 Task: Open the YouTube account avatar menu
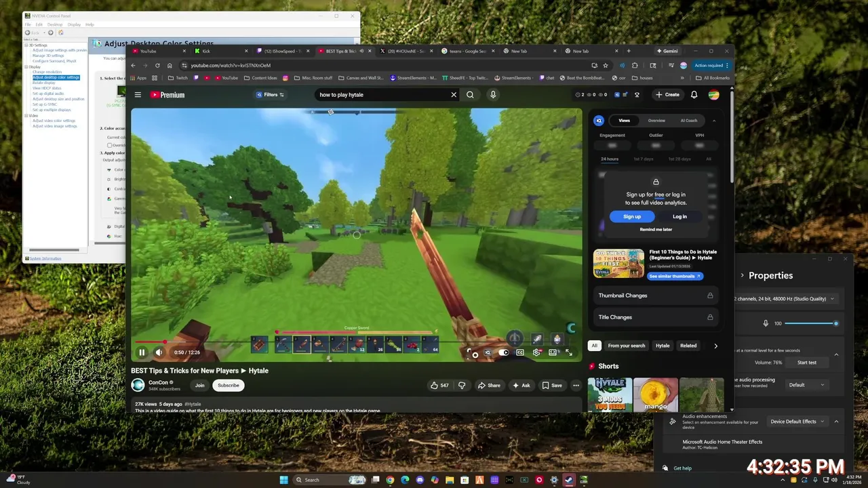(x=713, y=95)
